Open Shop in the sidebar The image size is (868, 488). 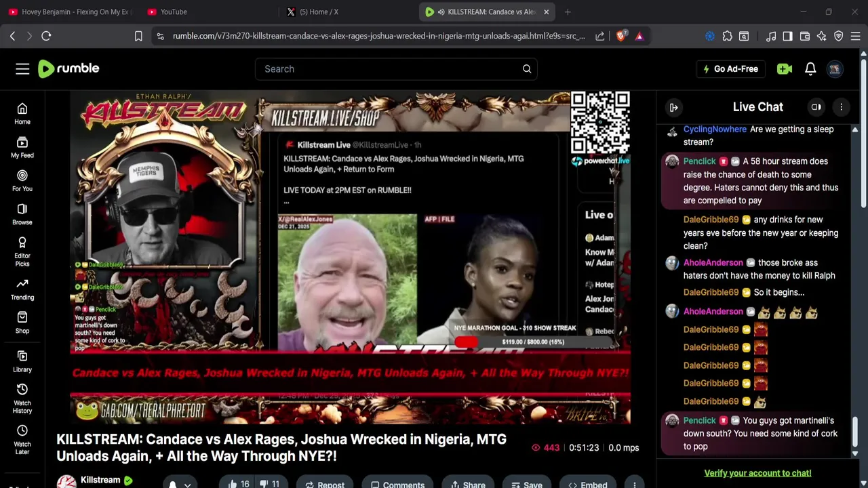(x=22, y=322)
